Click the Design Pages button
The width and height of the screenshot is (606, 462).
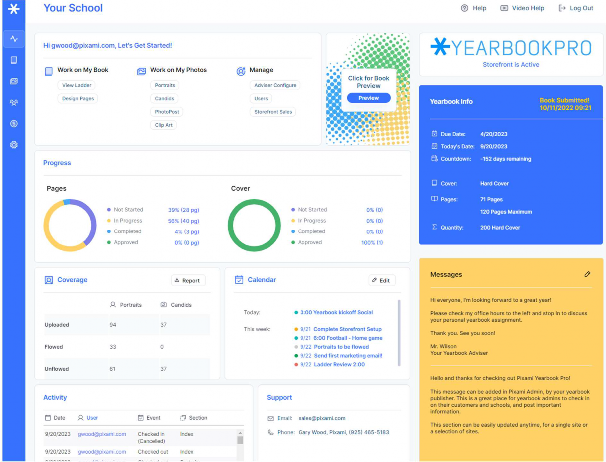[x=78, y=99]
